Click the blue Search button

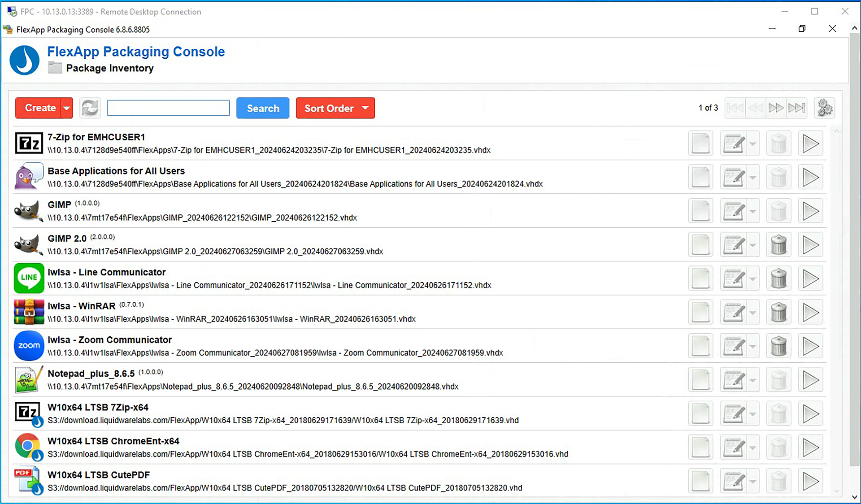pos(263,108)
